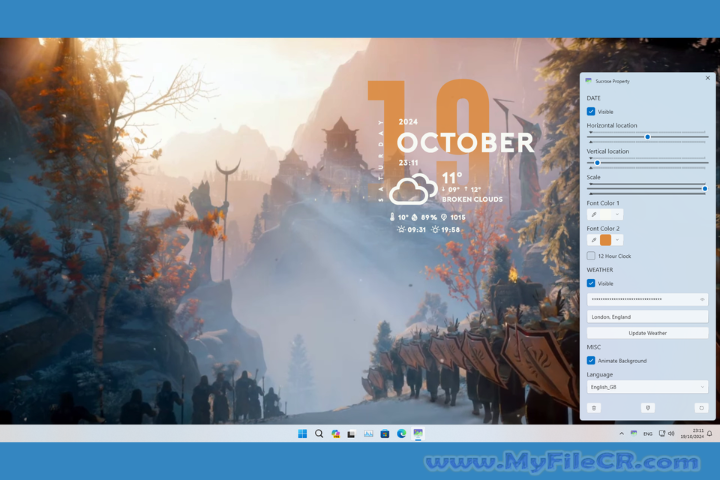
Task: Click the trash icon button in the panel
Action: tap(594, 408)
